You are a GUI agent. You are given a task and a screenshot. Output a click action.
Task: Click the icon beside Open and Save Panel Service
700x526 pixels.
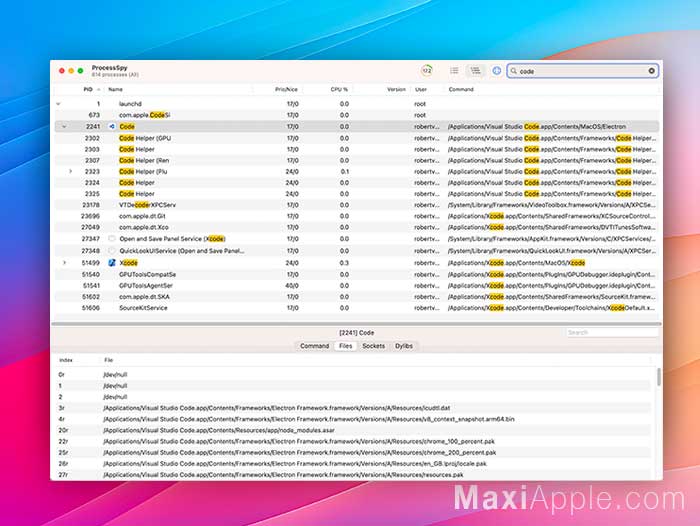pos(112,239)
